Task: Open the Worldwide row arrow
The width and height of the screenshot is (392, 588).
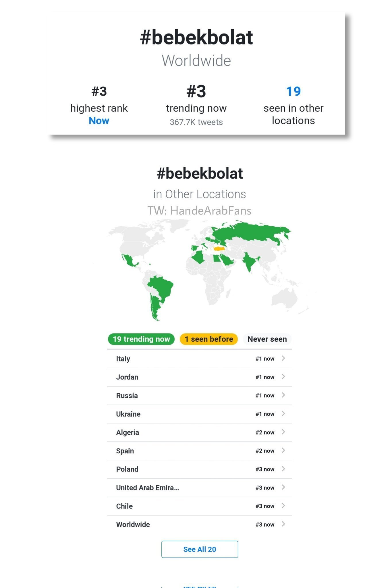Action: pos(283,524)
